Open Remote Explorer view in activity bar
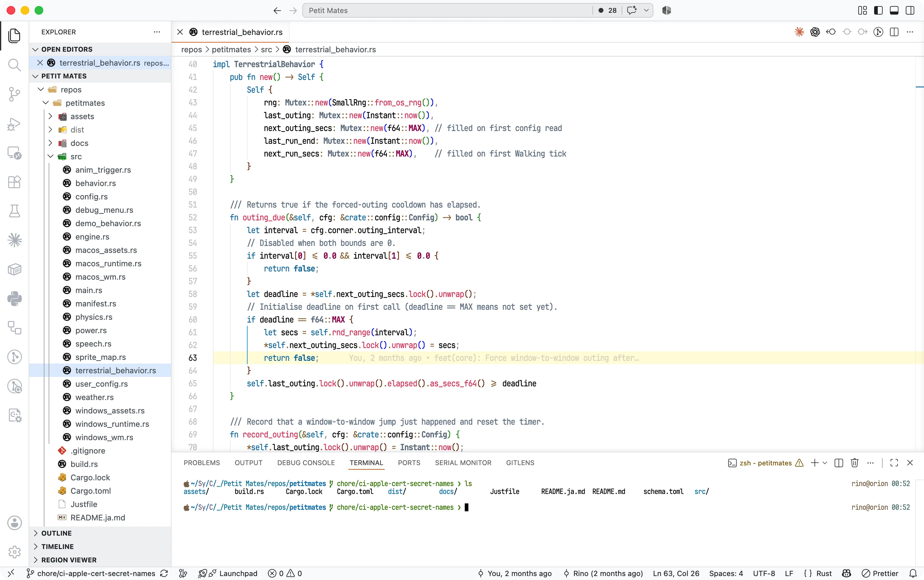Screen dimensions: 924x580 click(14, 153)
